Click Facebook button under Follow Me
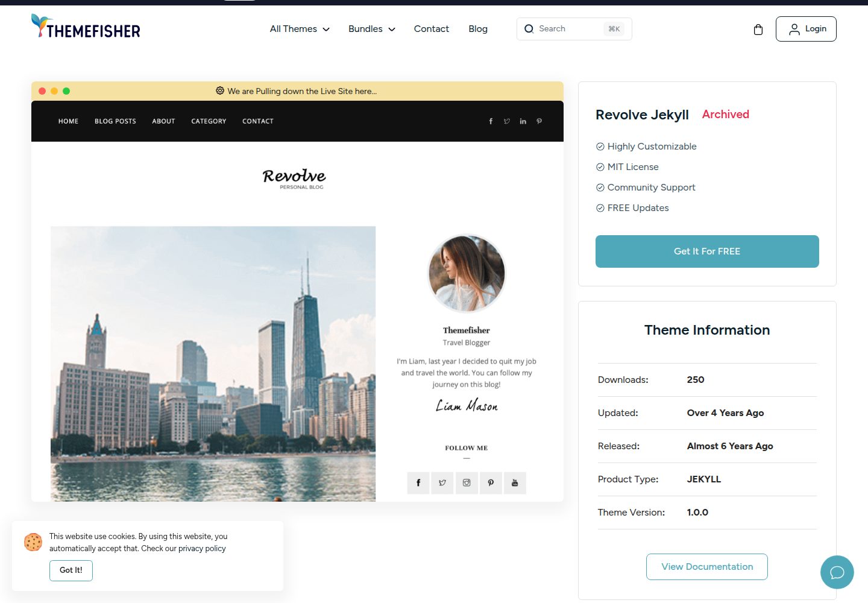The width and height of the screenshot is (868, 603). pos(418,483)
